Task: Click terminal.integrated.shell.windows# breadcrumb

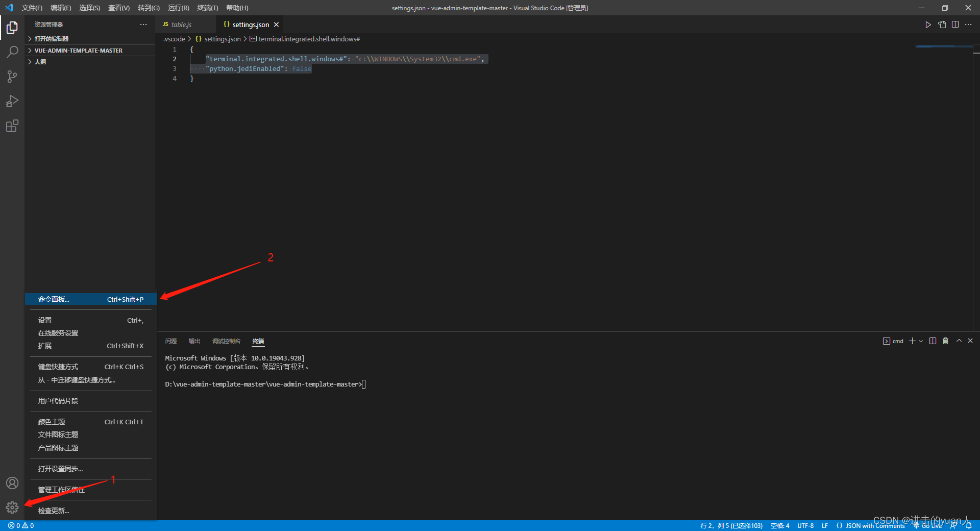Action: 305,39
